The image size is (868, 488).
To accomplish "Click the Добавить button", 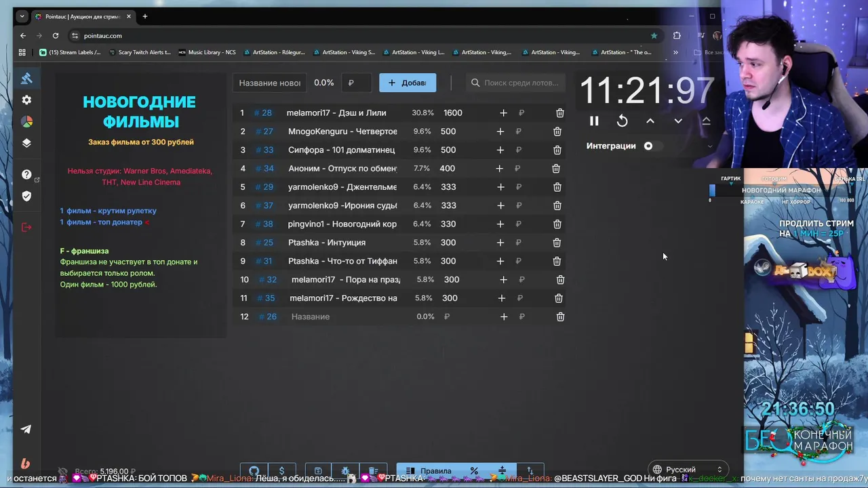I will coord(408,83).
